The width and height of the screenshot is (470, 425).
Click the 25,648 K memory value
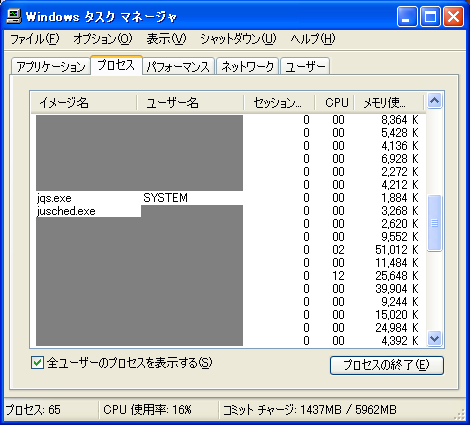click(397, 276)
